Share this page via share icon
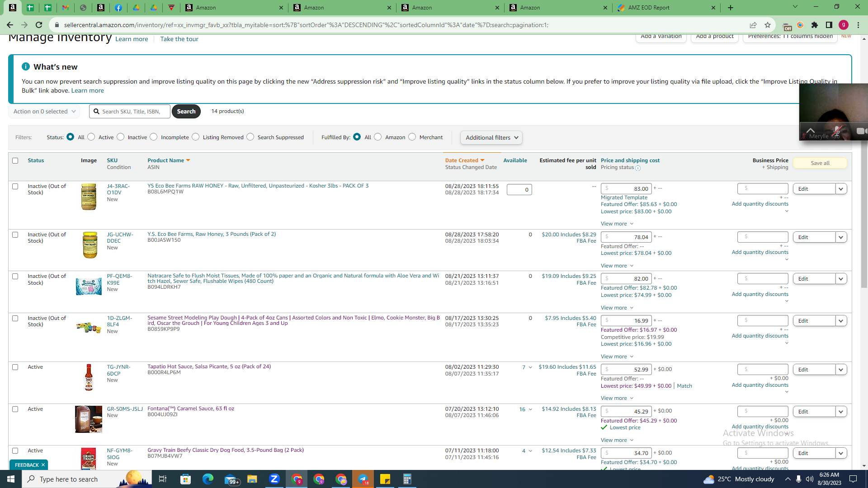 pos(753,25)
